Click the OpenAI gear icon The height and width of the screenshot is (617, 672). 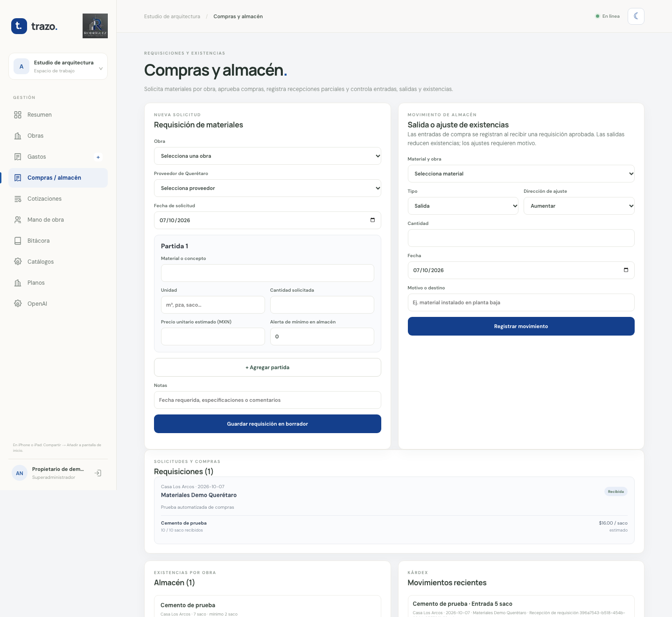[x=18, y=304]
